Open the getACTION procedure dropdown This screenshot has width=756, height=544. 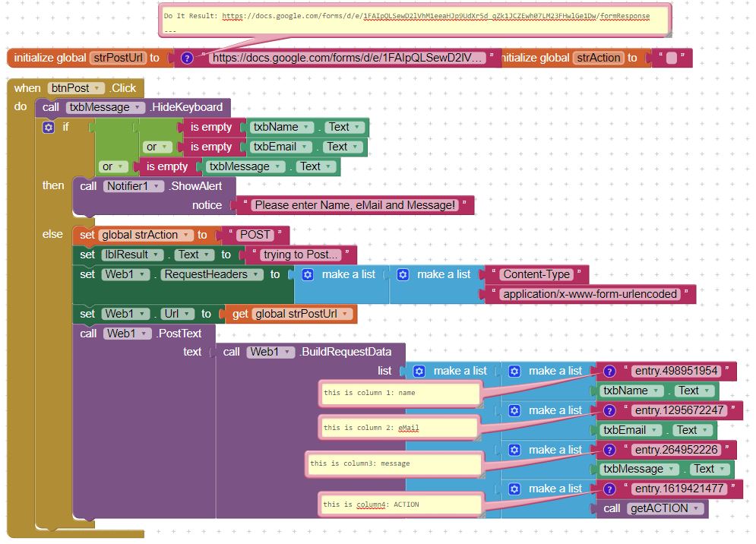click(x=665, y=508)
